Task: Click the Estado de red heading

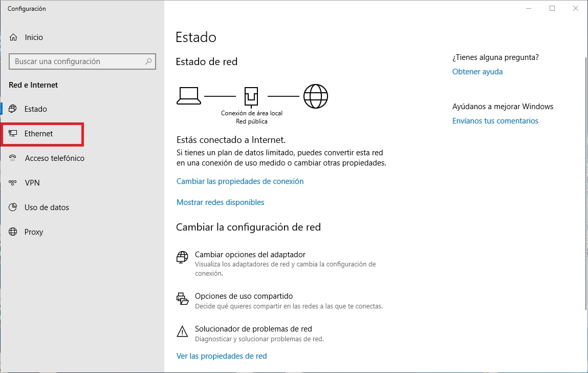Action: point(207,61)
